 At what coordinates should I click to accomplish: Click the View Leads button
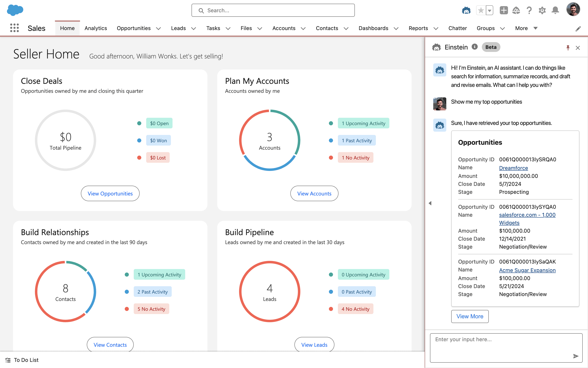pos(314,345)
